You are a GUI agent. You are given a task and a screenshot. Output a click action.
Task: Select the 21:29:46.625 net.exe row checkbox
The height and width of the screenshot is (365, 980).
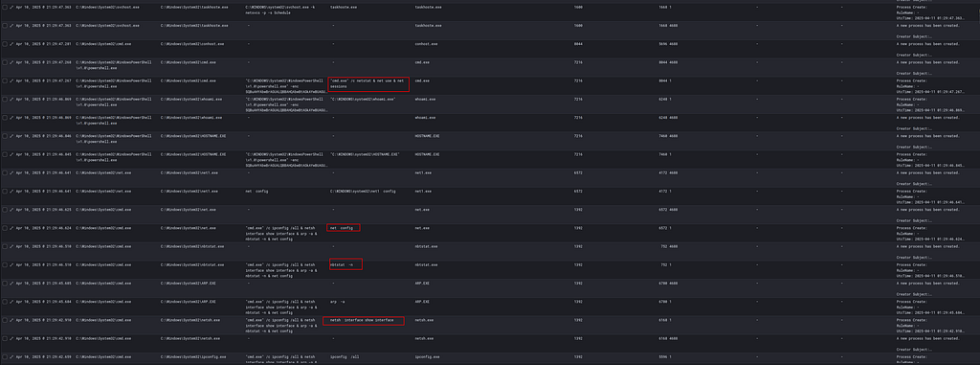pyautogui.click(x=5, y=209)
